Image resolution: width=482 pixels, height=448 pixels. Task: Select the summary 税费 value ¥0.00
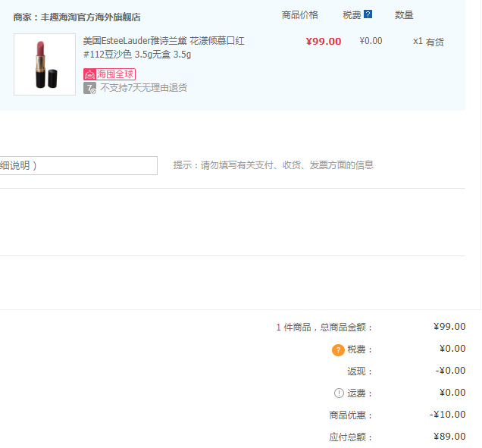pyautogui.click(x=452, y=349)
